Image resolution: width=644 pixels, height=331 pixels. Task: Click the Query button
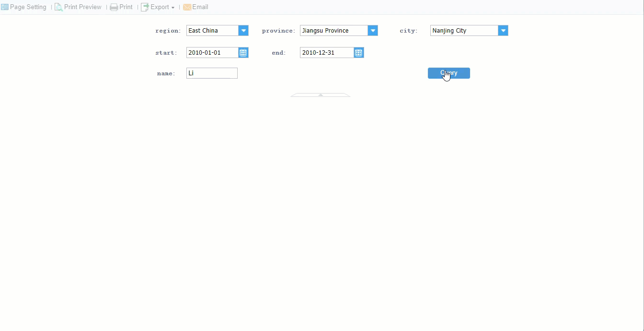(448, 73)
